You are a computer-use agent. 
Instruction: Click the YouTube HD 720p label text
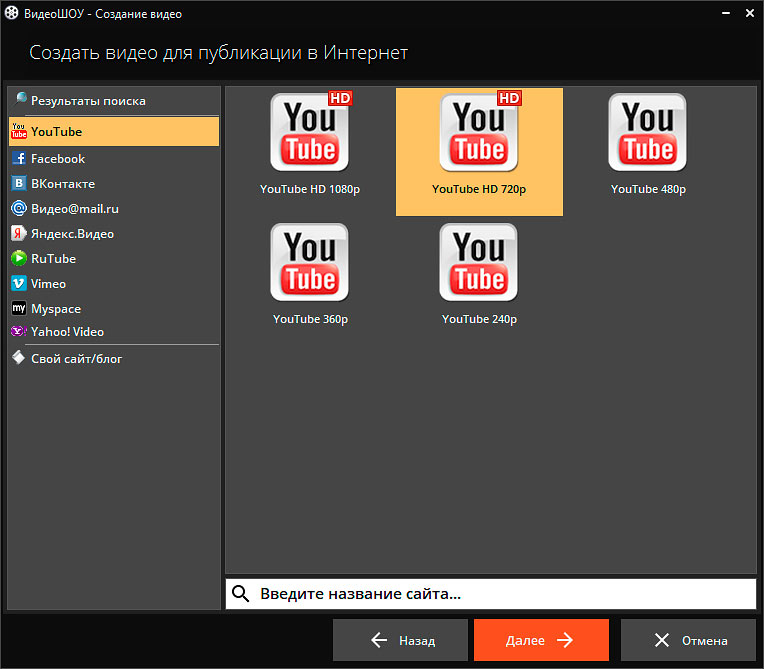pyautogui.click(x=479, y=189)
